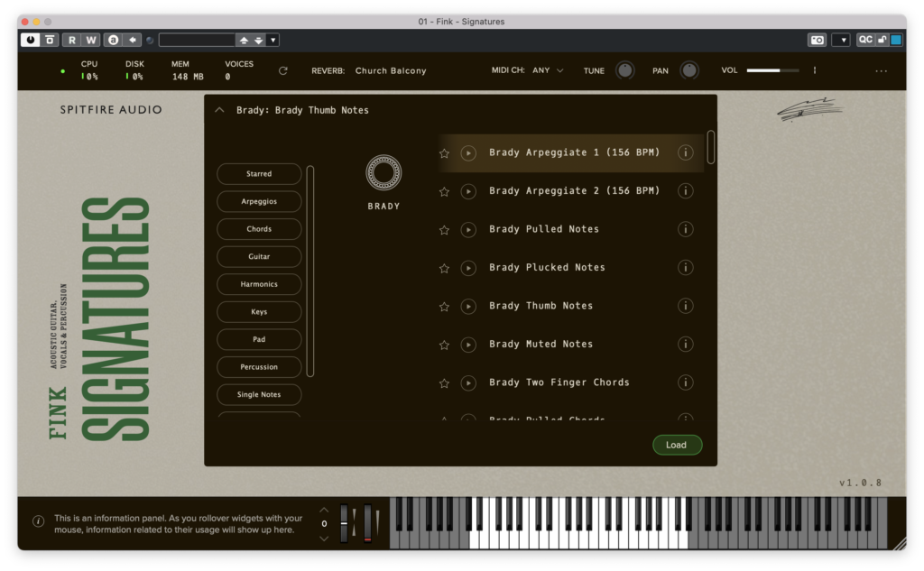924x571 pixels.
Task: Preview the Brady Pulled Notes preset
Action: pyautogui.click(x=468, y=230)
